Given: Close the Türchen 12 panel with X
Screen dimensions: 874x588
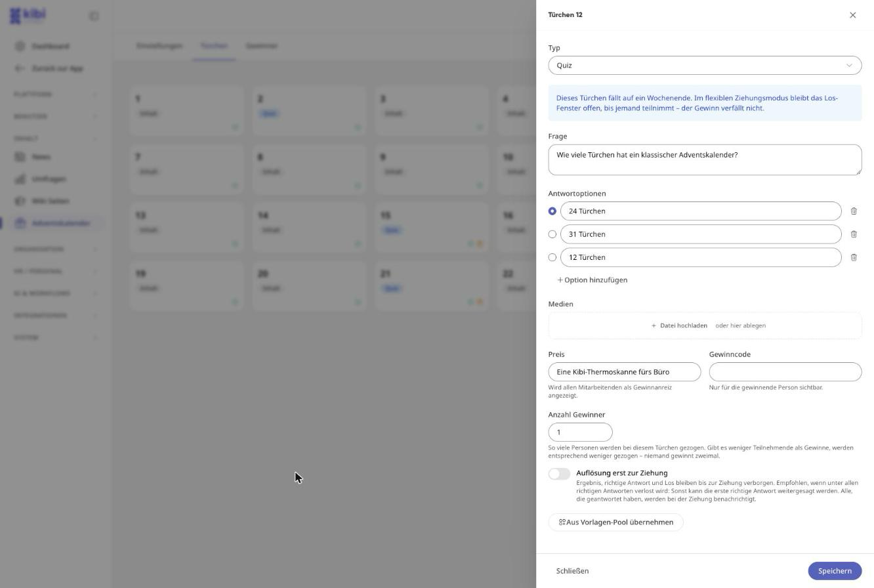Looking at the screenshot, I should (x=852, y=15).
